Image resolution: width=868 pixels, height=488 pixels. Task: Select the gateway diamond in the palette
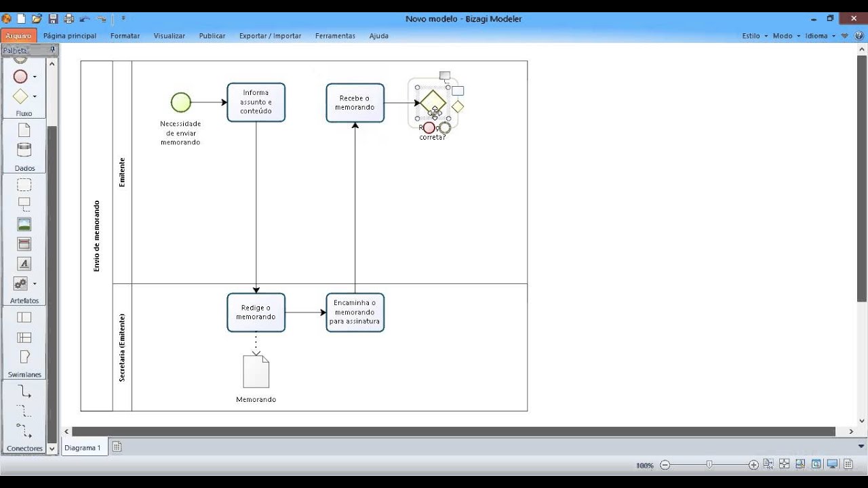tap(20, 96)
